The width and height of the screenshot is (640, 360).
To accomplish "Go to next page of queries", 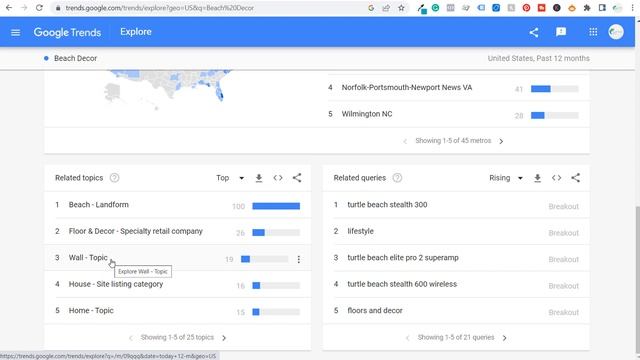I will 505,338.
